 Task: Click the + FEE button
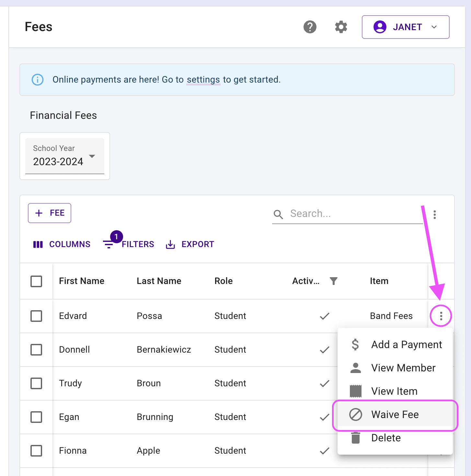coord(50,213)
